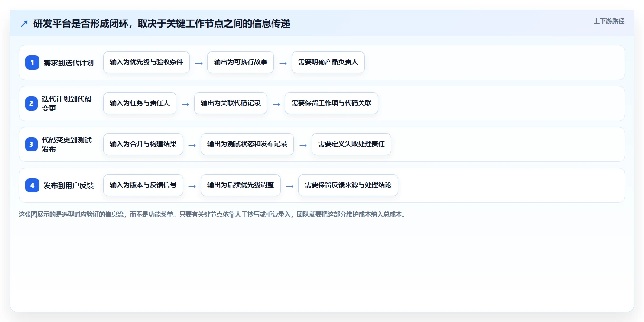Select step number 2 badge
The height and width of the screenshot is (322, 644).
click(x=32, y=103)
